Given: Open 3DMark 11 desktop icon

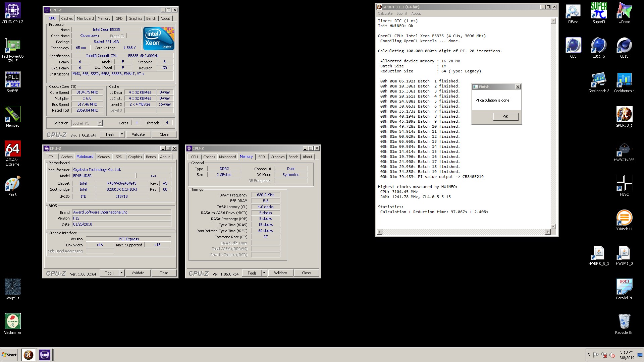Looking at the screenshot, I should 624,220.
